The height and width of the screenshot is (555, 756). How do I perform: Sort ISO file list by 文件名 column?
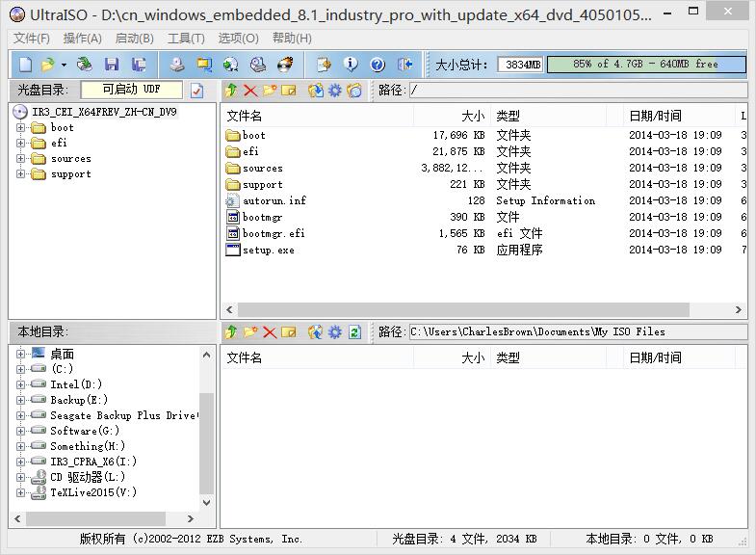point(318,116)
